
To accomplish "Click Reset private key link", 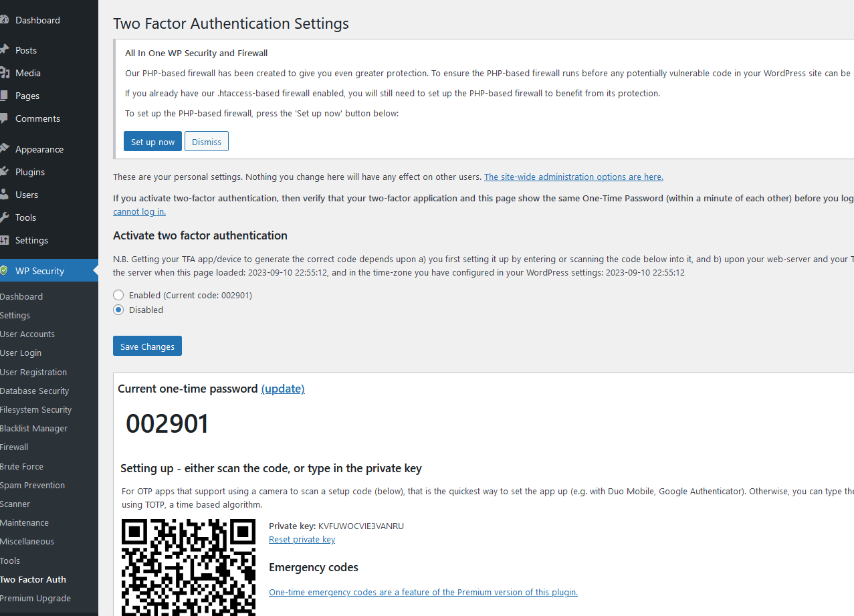I will point(302,540).
